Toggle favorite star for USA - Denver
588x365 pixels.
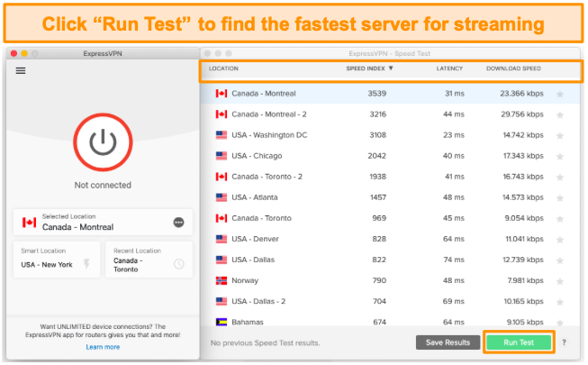point(560,239)
